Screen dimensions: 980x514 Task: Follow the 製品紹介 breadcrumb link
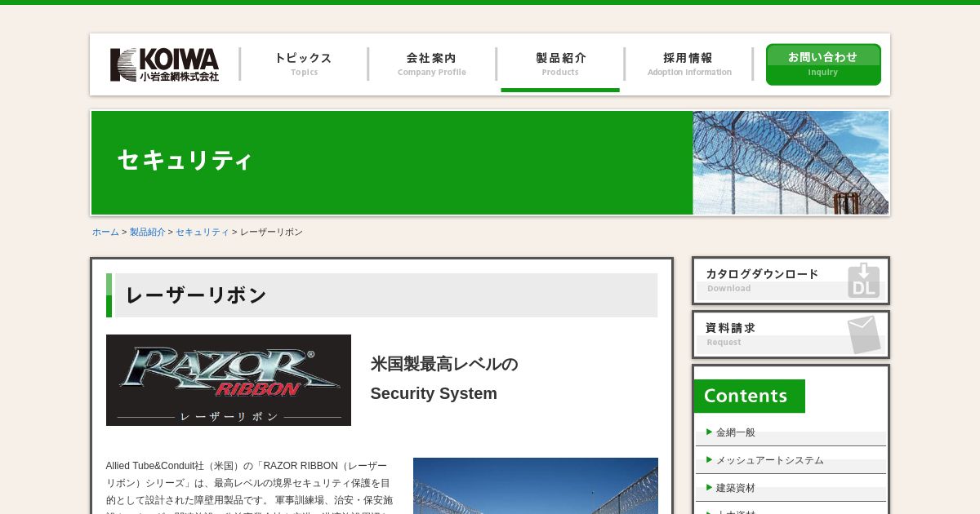coord(148,233)
